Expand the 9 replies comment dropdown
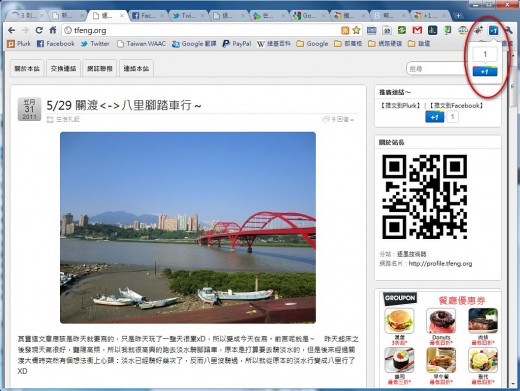Viewport: 520px width, 391px height. pos(338,119)
